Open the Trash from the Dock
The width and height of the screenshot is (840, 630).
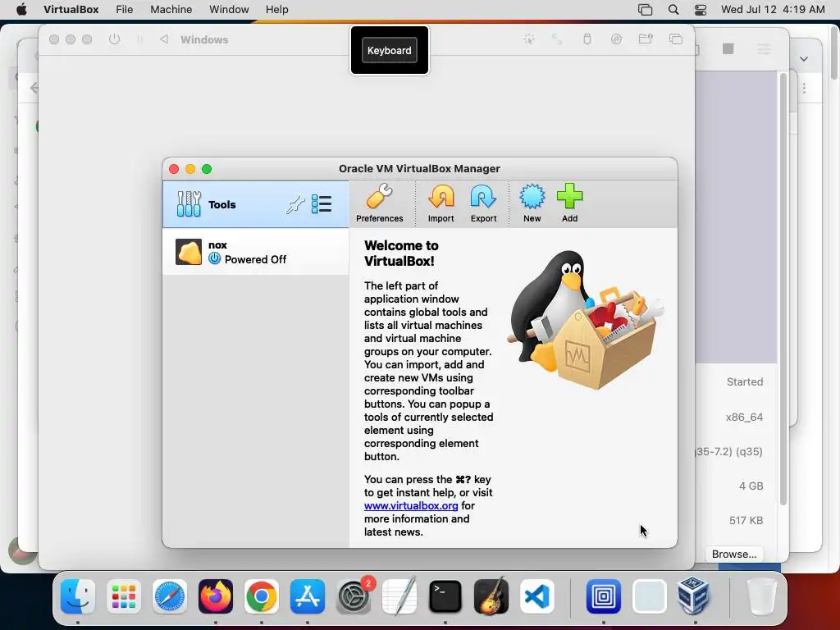tap(761, 596)
